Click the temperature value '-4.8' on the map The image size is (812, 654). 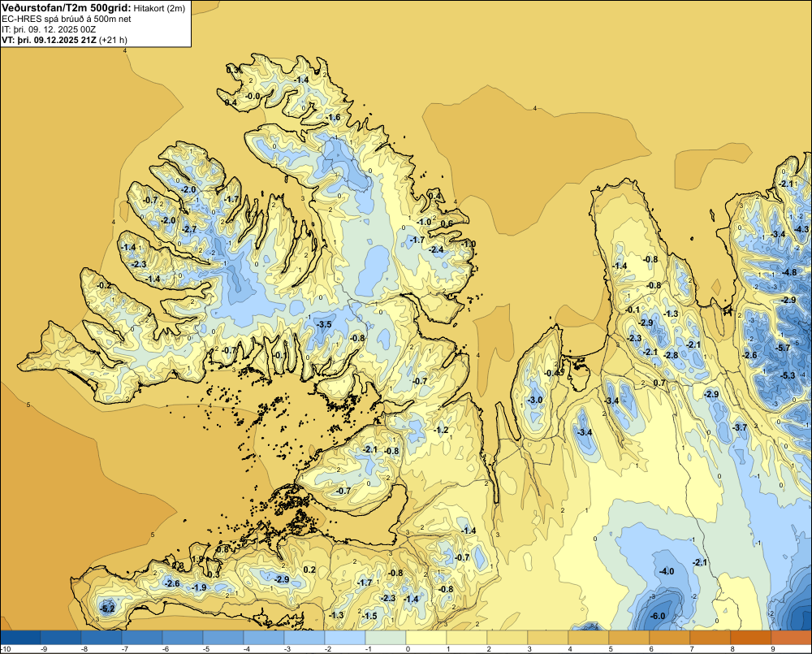click(790, 273)
